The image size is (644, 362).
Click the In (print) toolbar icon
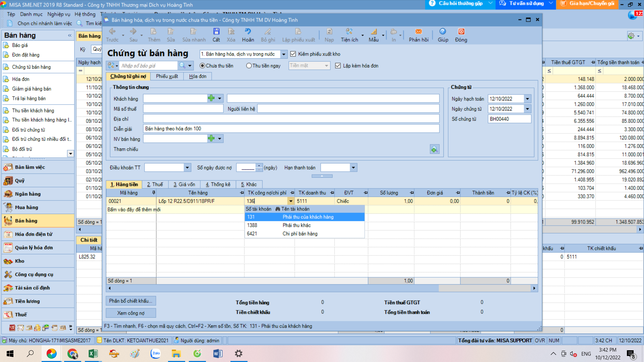394,32
